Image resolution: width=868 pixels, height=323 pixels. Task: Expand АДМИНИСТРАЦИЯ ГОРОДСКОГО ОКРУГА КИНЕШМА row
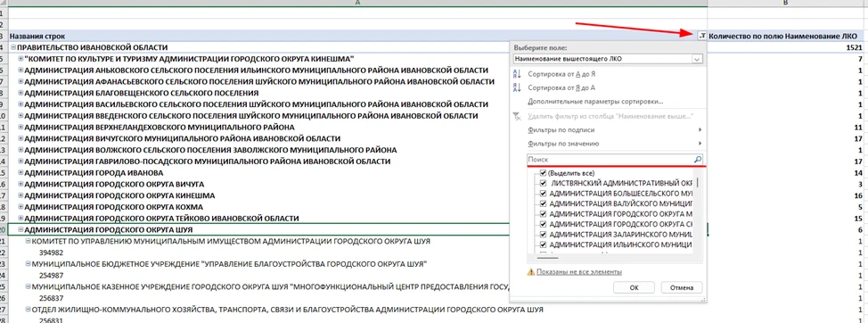coord(21,195)
